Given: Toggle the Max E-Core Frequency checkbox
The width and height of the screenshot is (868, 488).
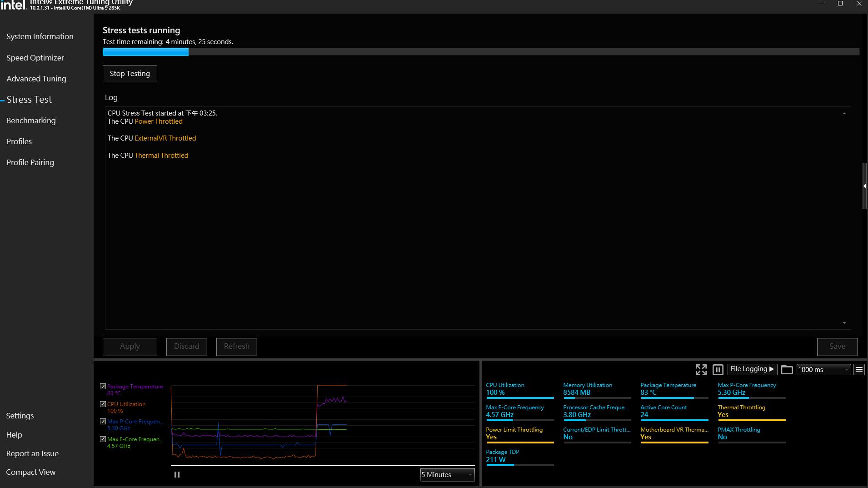Looking at the screenshot, I should [x=103, y=439].
